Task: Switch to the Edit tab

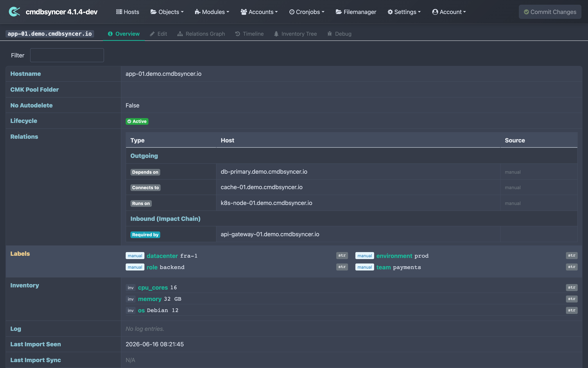Action: (x=158, y=34)
